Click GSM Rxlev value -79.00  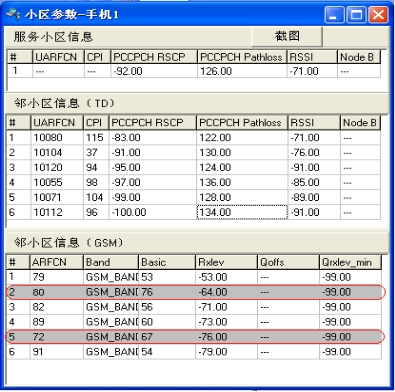pos(226,352)
